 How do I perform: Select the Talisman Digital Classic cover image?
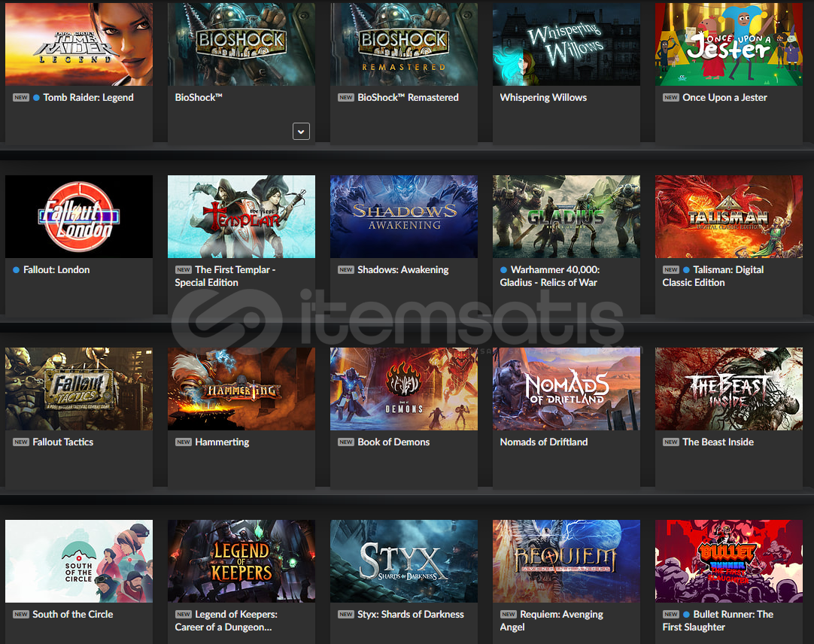point(729,217)
